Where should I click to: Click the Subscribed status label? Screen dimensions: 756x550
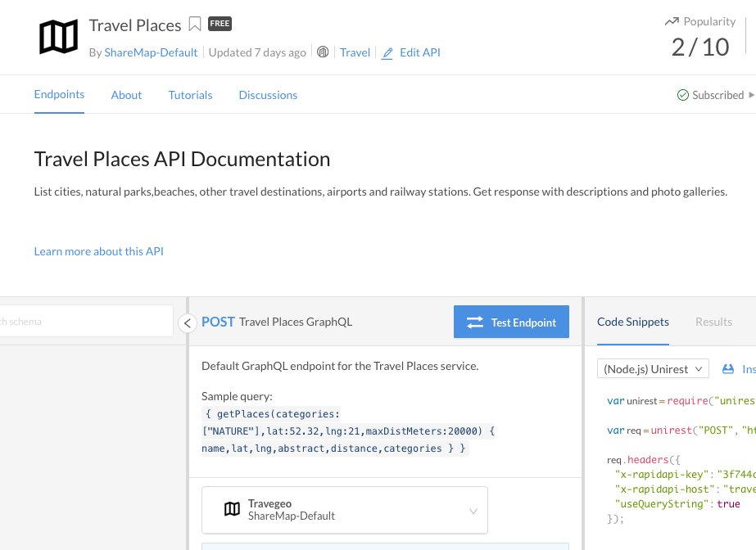click(718, 95)
